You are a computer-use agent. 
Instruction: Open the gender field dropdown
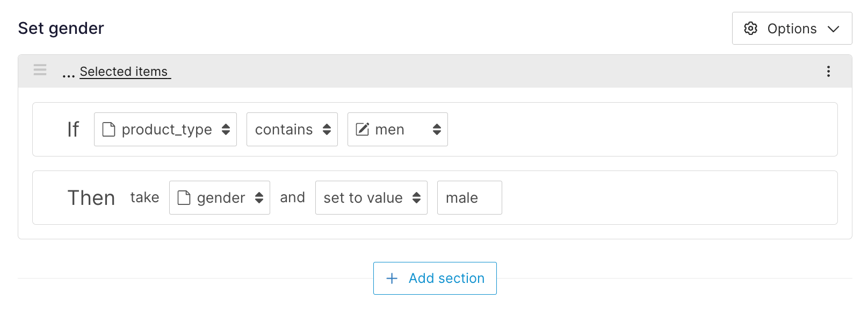click(x=220, y=198)
